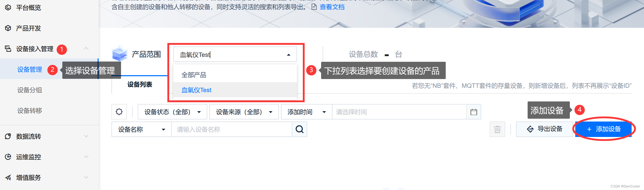Viewport: 644px width, 190px height.
Task: Open the 设备名称 search type dropdown
Action: click(142, 129)
